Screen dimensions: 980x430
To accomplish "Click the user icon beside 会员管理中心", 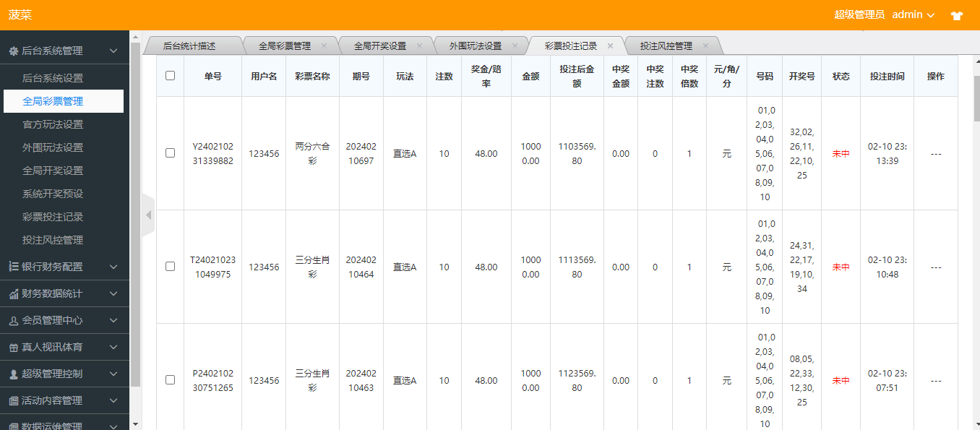I will pyautogui.click(x=13, y=321).
